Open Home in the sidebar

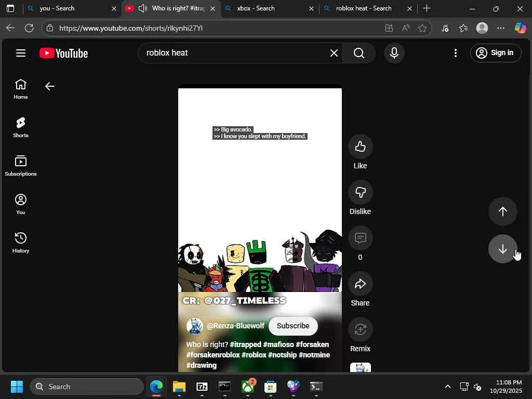[x=21, y=89]
